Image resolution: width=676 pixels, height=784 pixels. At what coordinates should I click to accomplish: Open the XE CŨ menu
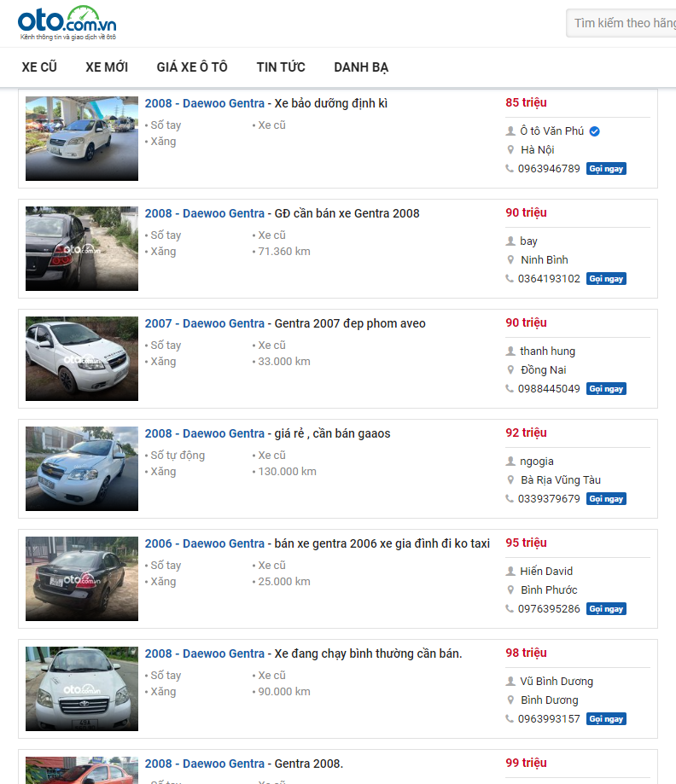(39, 67)
